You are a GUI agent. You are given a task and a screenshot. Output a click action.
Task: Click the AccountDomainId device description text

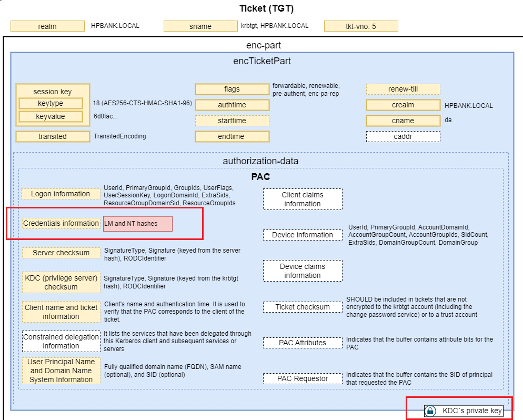coord(418,235)
